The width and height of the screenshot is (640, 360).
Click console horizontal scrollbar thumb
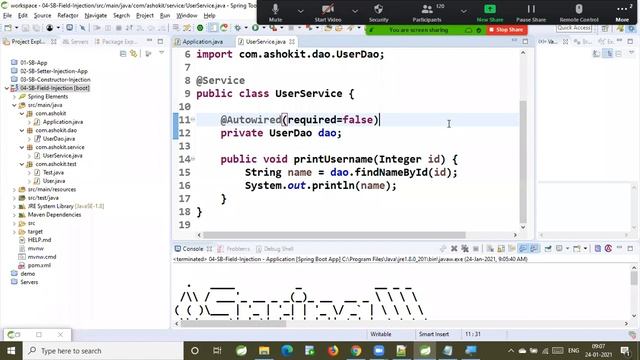tap(233, 324)
